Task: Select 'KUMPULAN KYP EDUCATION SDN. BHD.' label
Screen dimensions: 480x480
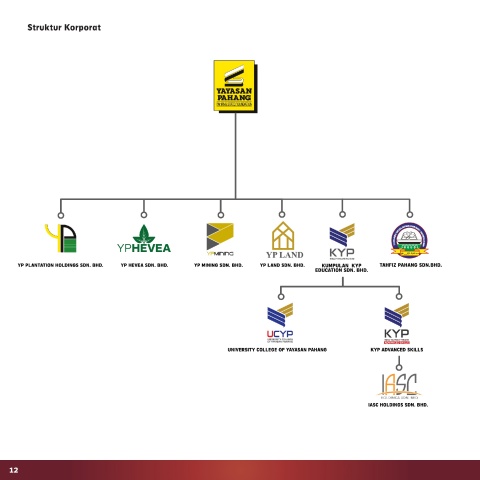Action: [342, 268]
